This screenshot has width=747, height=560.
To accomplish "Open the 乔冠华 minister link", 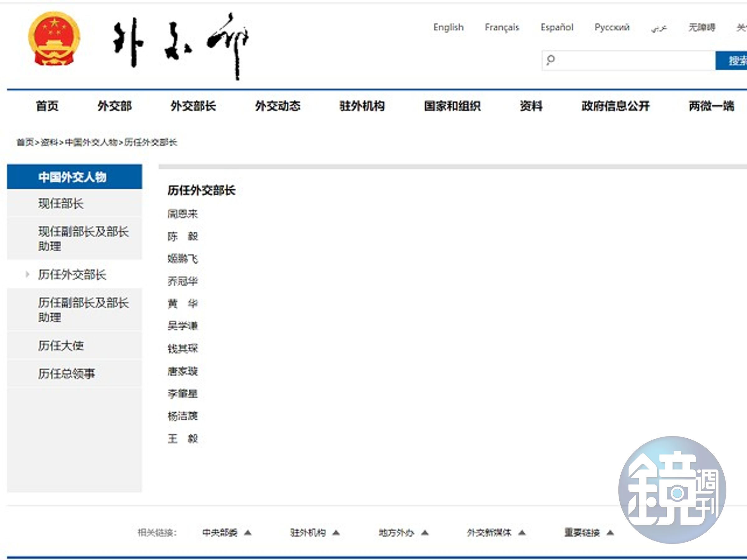I will 183,281.
